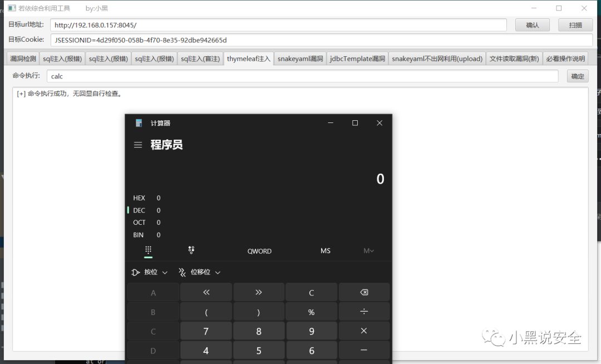Click the open parenthesis key

click(x=206, y=312)
